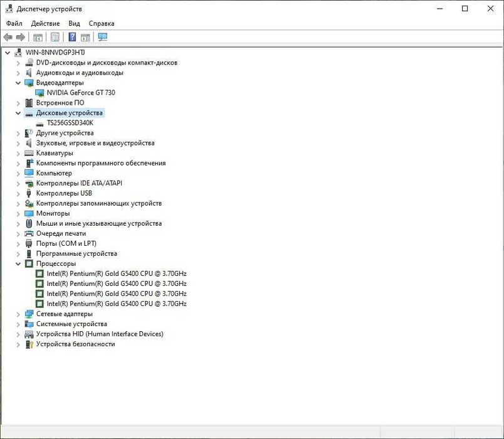Select the Системные устройства label
This screenshot has width=504, height=439.
[x=71, y=324]
